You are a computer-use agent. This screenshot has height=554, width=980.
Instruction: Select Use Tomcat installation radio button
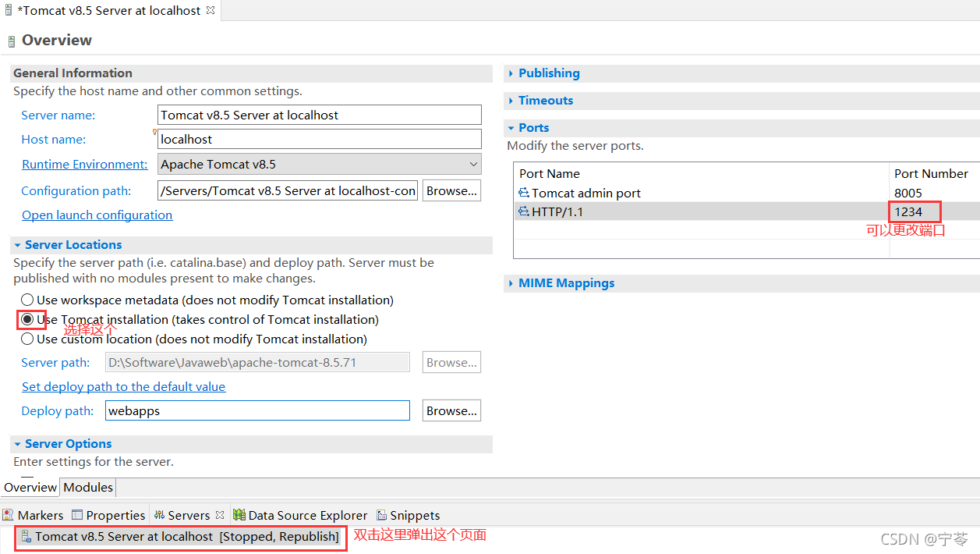(27, 319)
